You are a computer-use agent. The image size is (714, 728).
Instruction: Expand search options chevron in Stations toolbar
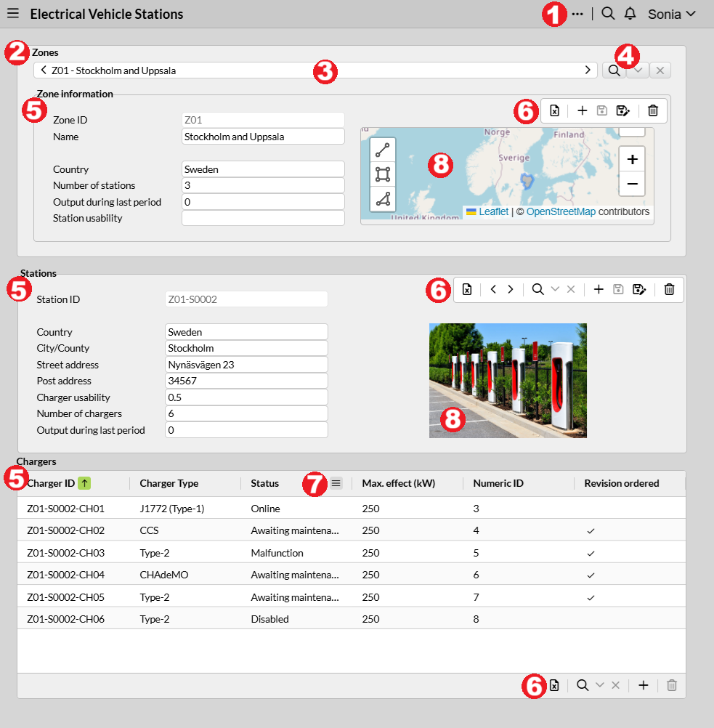555,289
